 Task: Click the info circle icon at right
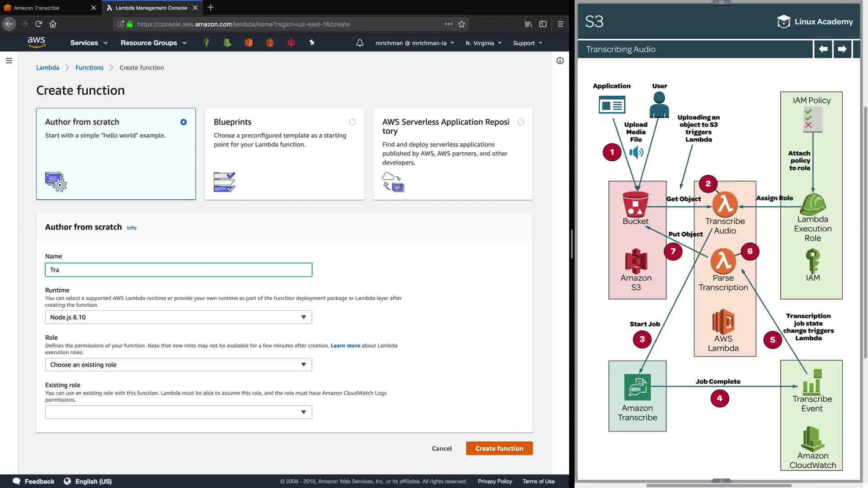560,61
